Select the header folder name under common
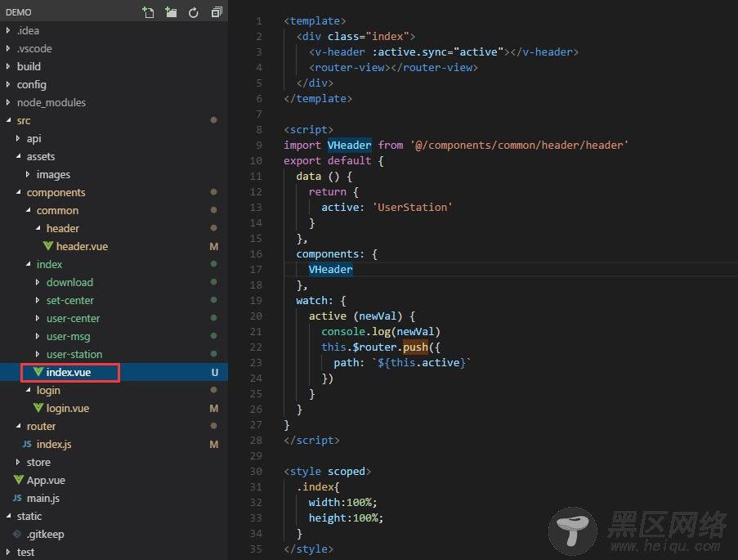The height and width of the screenshot is (560, 738). [63, 228]
